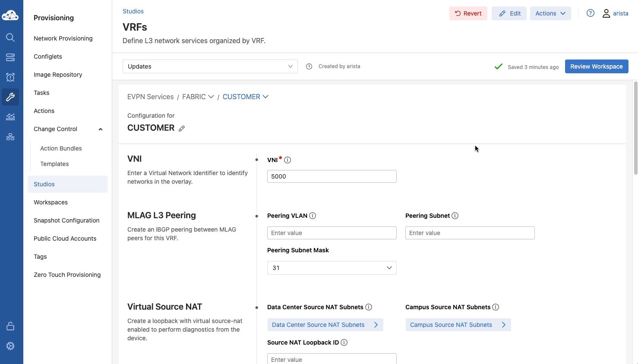This screenshot has height=364, width=638.
Task: Click pencil icon next to CUSTOMER heading
Action: (182, 129)
